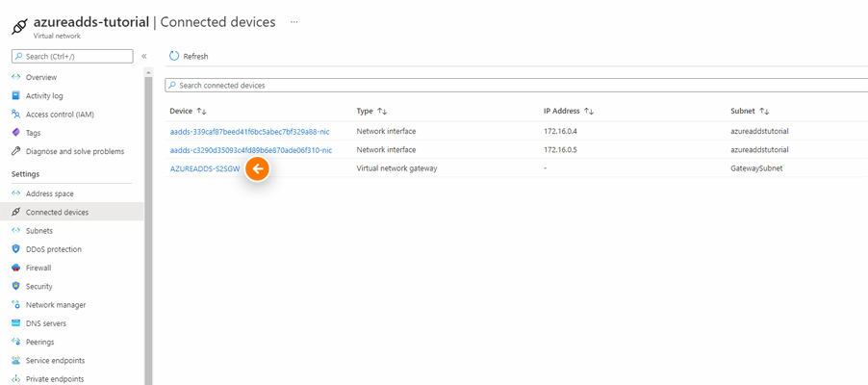868x385 pixels.
Task: Sort by Type column arrows
Action: click(x=381, y=112)
